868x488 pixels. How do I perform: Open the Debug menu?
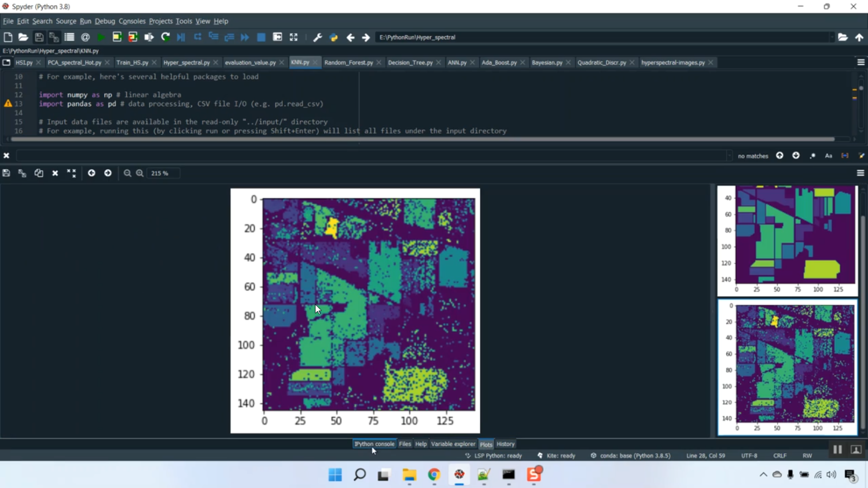tap(105, 21)
